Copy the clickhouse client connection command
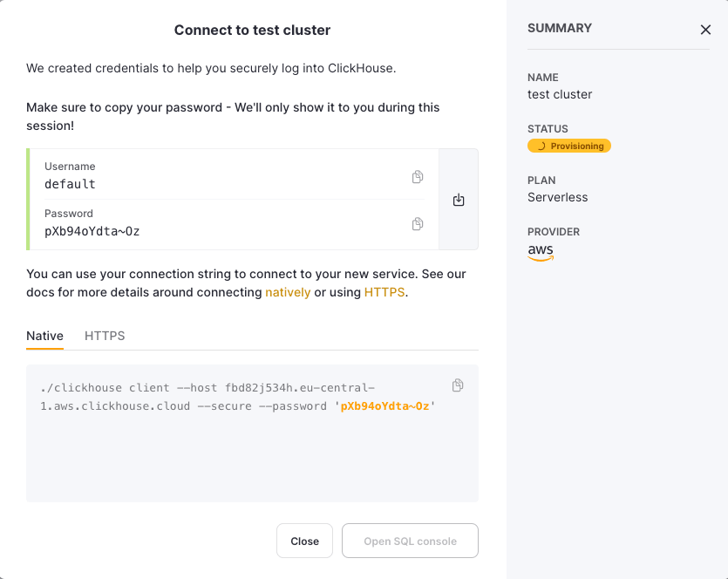This screenshot has height=579, width=728. click(458, 385)
